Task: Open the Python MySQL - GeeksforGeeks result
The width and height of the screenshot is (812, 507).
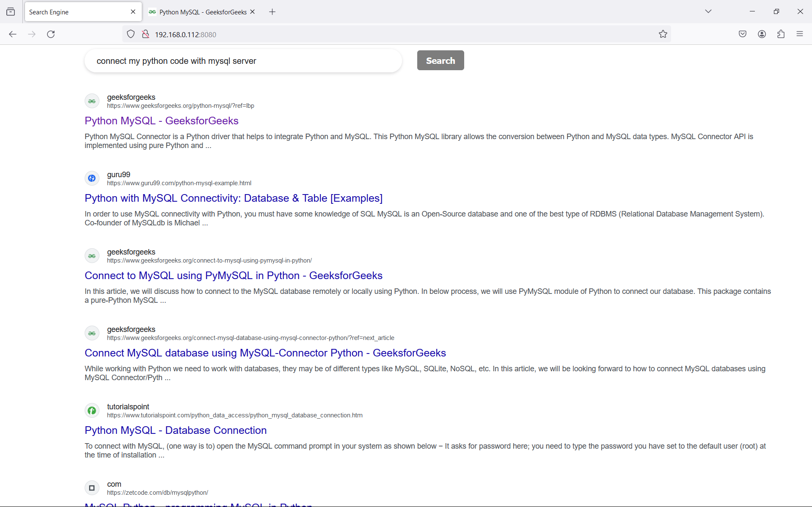Action: (162, 121)
